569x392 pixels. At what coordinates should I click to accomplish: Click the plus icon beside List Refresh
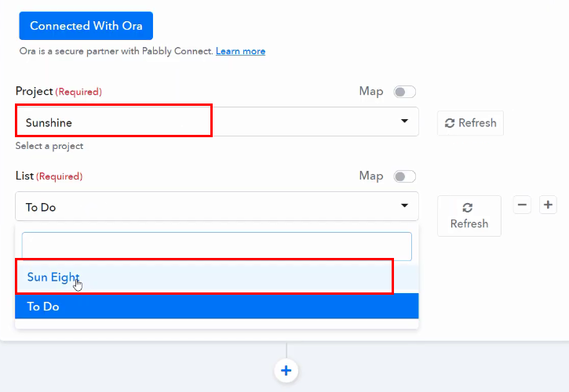(x=548, y=205)
